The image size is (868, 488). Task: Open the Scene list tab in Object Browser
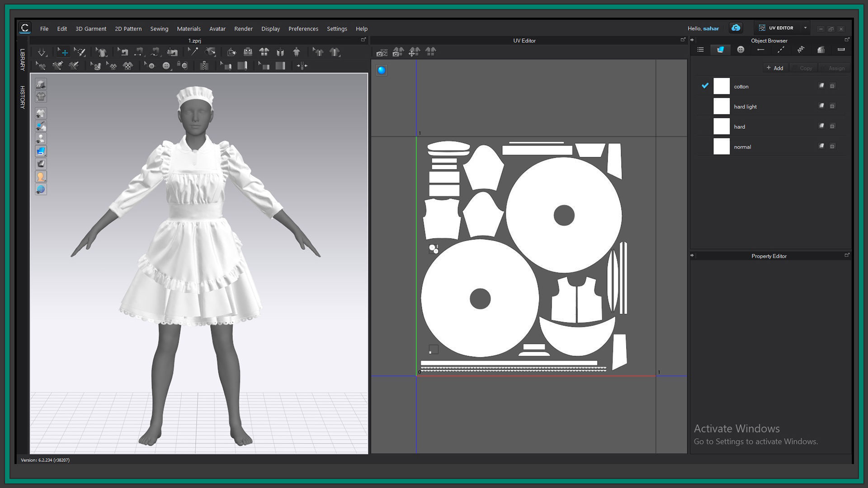click(x=700, y=50)
